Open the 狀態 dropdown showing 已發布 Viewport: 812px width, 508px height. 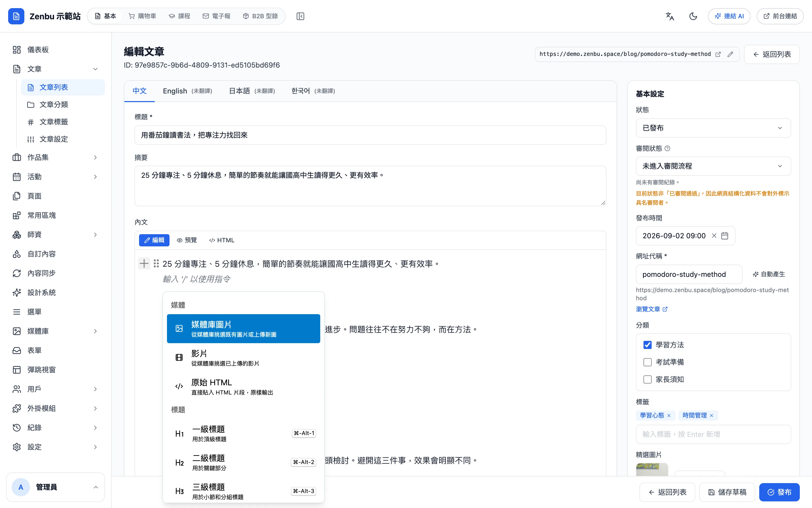[713, 128]
